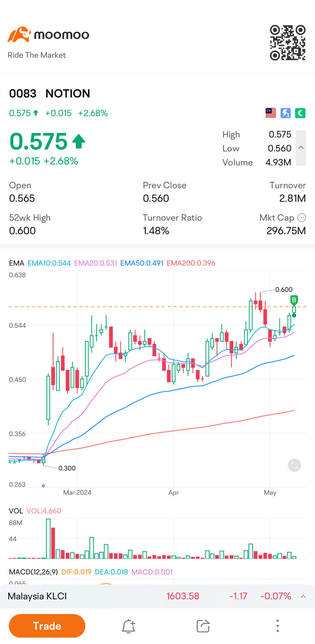Tap the Turnover value 2.81M
315x644 pixels.
(x=292, y=198)
